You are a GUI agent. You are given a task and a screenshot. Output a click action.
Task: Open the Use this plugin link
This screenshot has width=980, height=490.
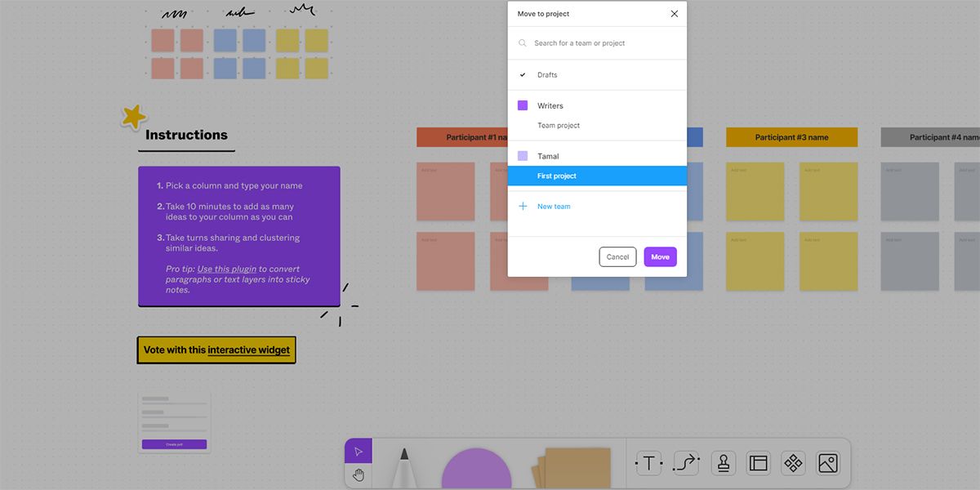226,269
